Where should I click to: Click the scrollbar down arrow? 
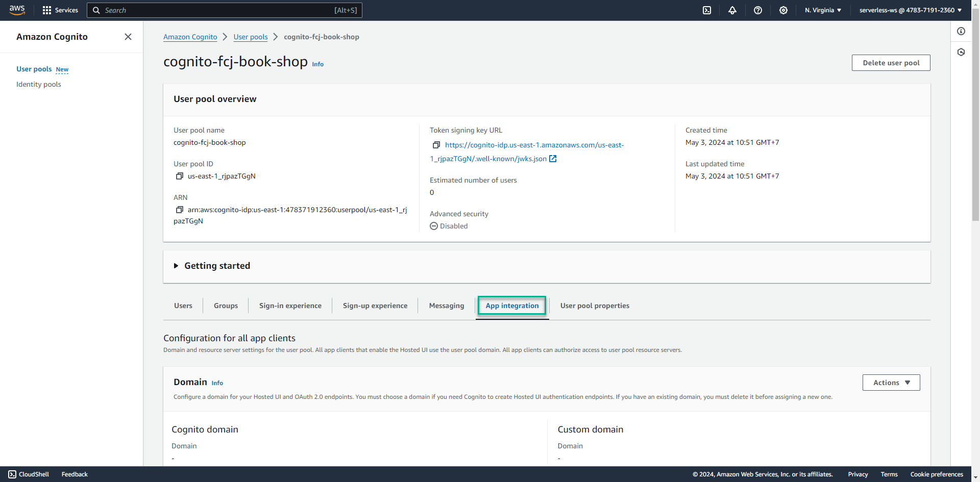click(975, 478)
